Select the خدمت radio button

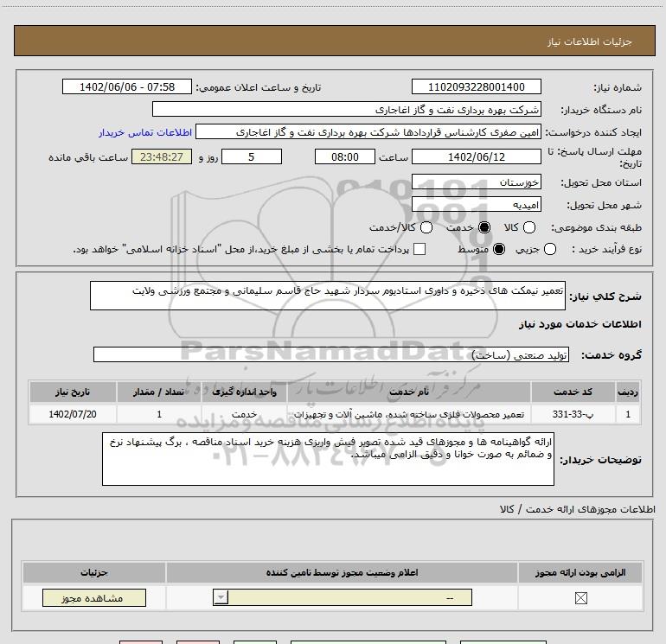click(x=484, y=227)
